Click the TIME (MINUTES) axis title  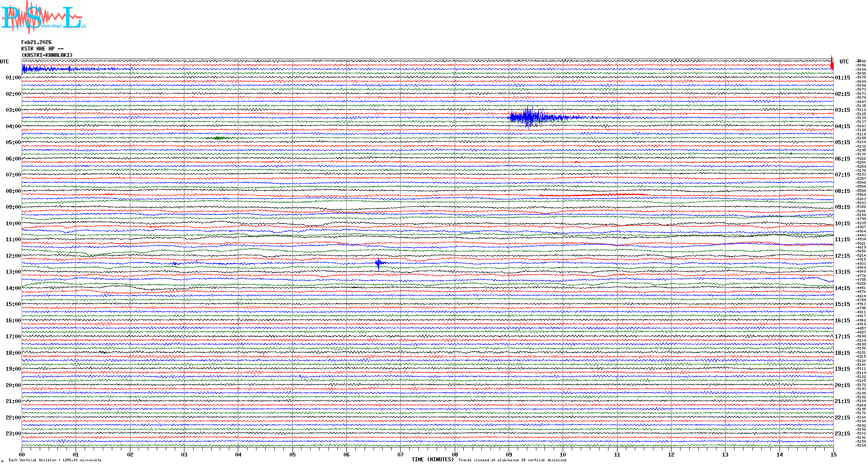click(433, 460)
